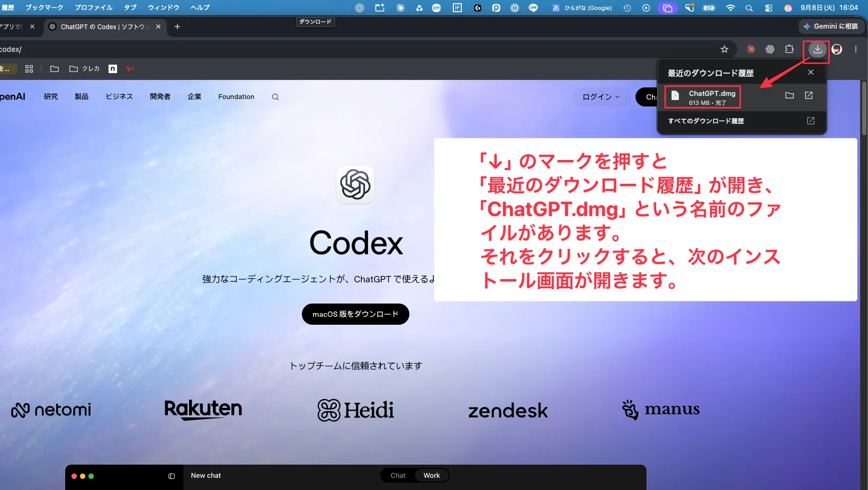868x490 pixels.
Task: Show ChatGPT.dmg in Finder folder icon
Action: tap(790, 95)
